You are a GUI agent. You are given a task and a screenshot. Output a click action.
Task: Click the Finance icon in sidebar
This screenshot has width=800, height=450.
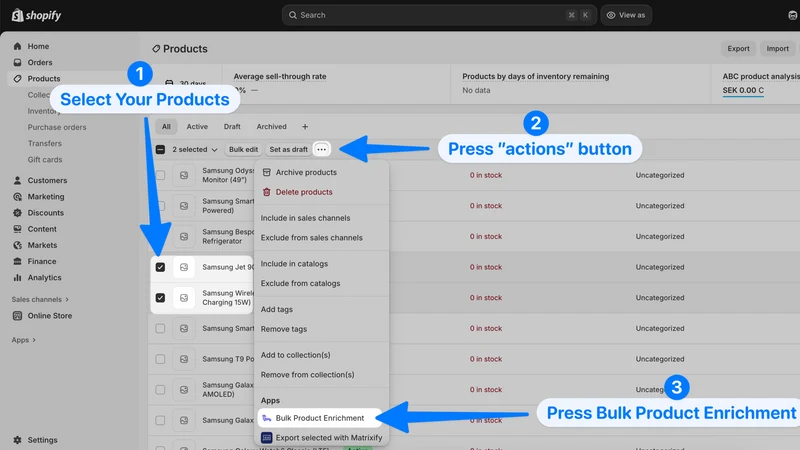click(x=17, y=261)
